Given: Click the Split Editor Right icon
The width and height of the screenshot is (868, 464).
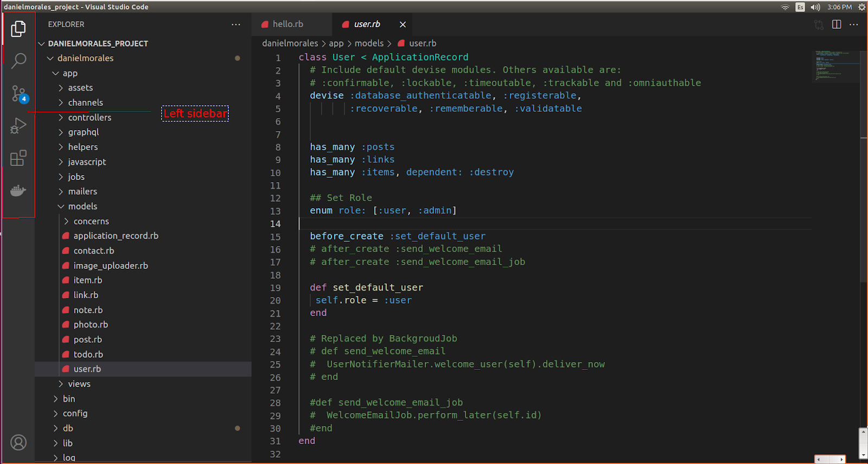Looking at the screenshot, I should 837,24.
